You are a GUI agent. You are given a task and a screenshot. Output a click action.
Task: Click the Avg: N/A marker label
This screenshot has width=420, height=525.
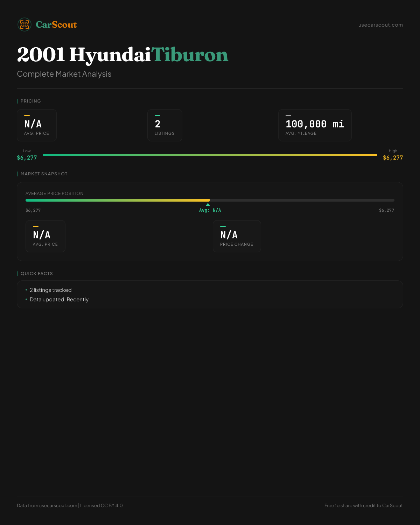pyautogui.click(x=210, y=210)
